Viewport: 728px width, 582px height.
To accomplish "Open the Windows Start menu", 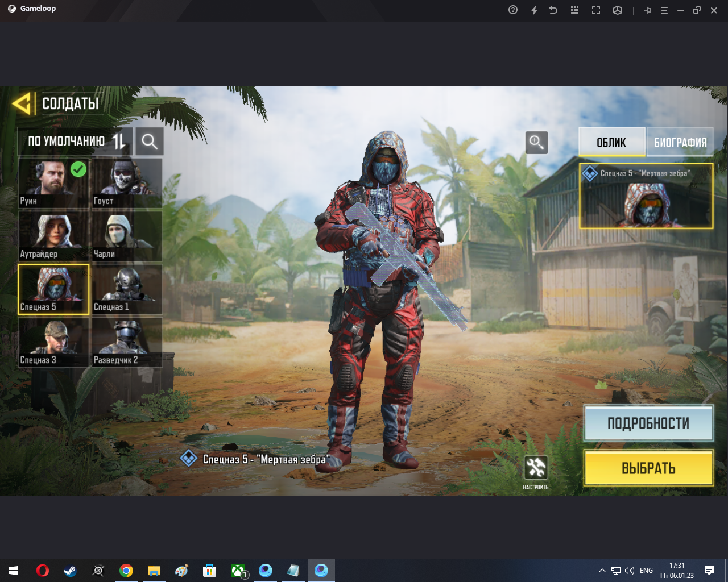I will tap(14, 571).
